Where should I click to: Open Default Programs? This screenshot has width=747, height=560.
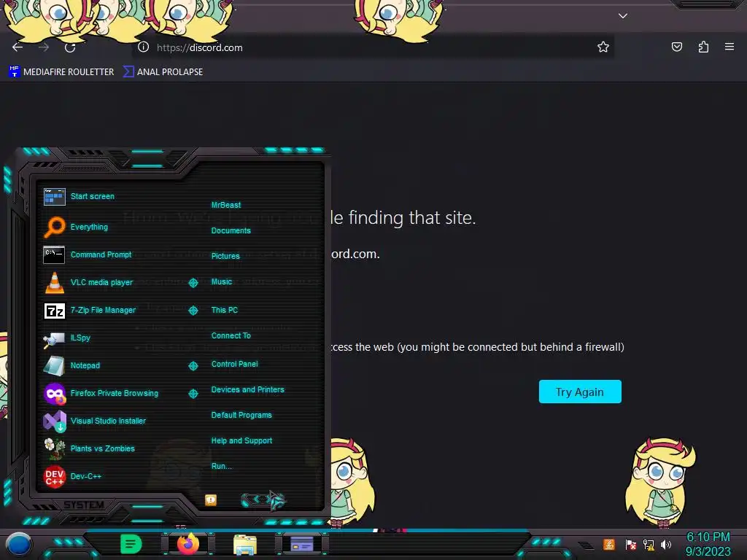point(241,415)
